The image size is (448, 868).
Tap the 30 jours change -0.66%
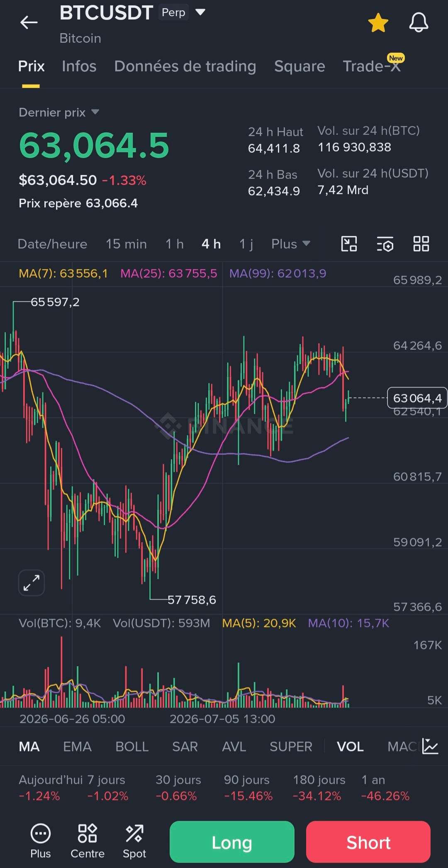click(x=176, y=796)
